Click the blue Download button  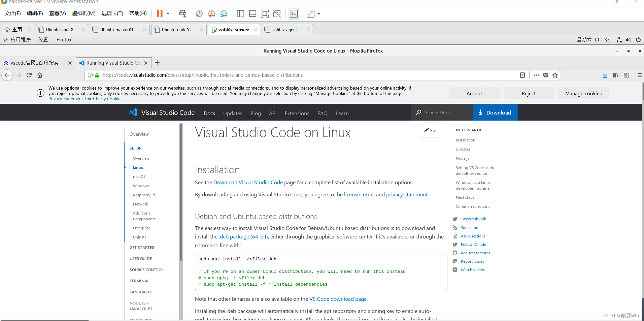pos(495,113)
